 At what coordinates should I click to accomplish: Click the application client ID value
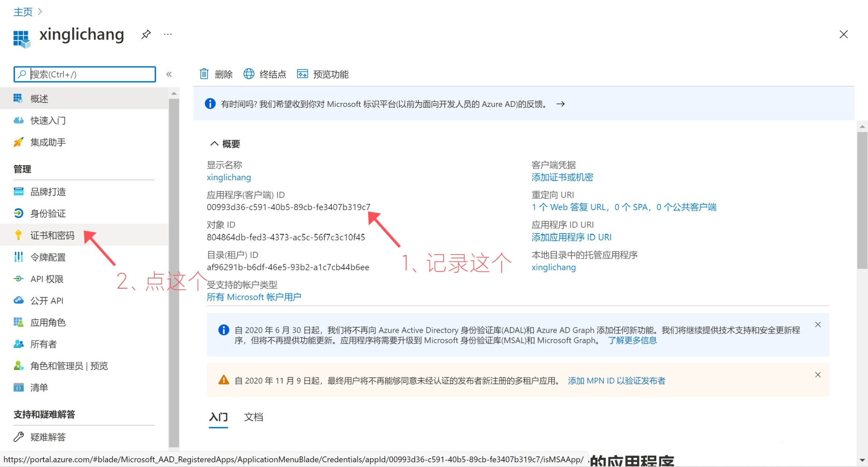(x=288, y=207)
